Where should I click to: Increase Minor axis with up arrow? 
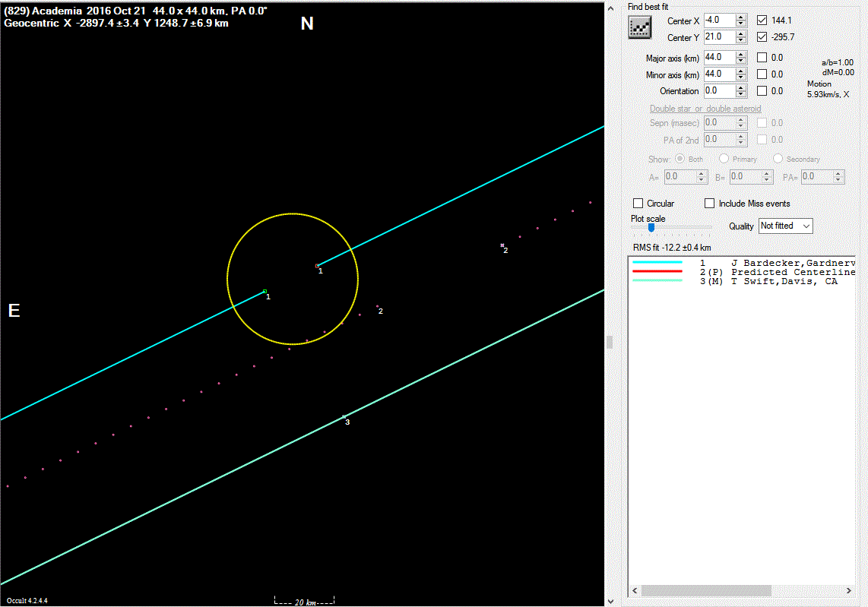click(740, 71)
